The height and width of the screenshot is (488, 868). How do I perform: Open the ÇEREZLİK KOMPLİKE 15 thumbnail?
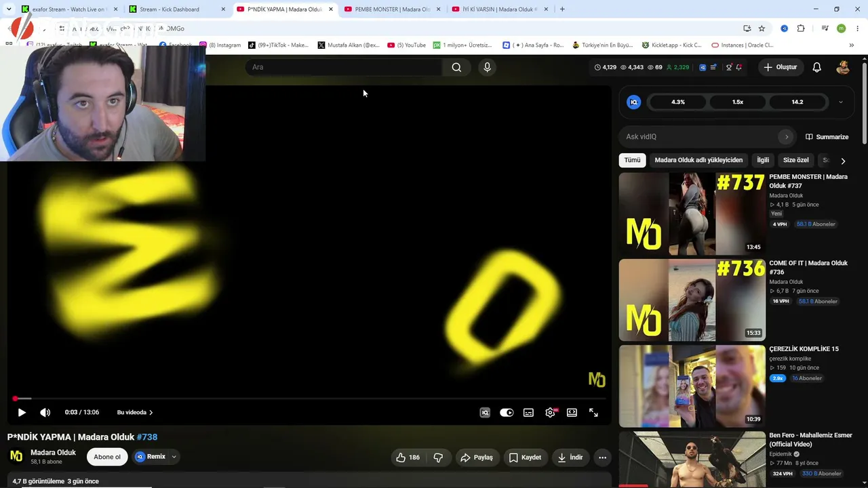pos(692,386)
